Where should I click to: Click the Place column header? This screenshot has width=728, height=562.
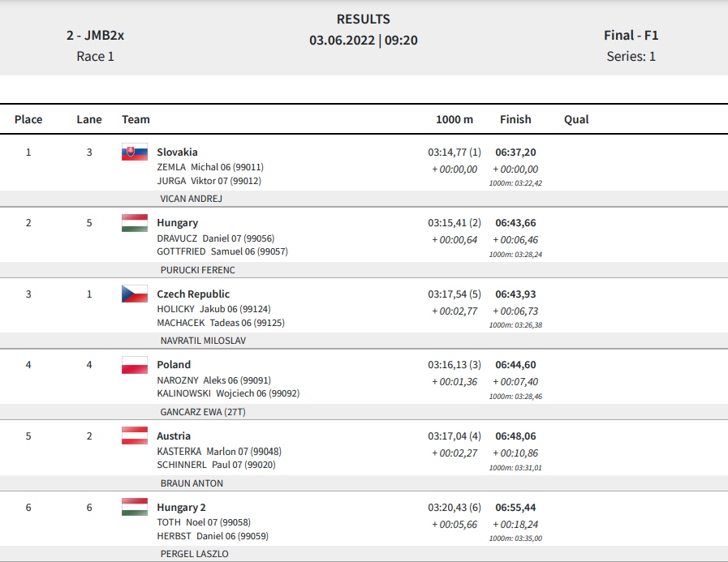click(28, 119)
